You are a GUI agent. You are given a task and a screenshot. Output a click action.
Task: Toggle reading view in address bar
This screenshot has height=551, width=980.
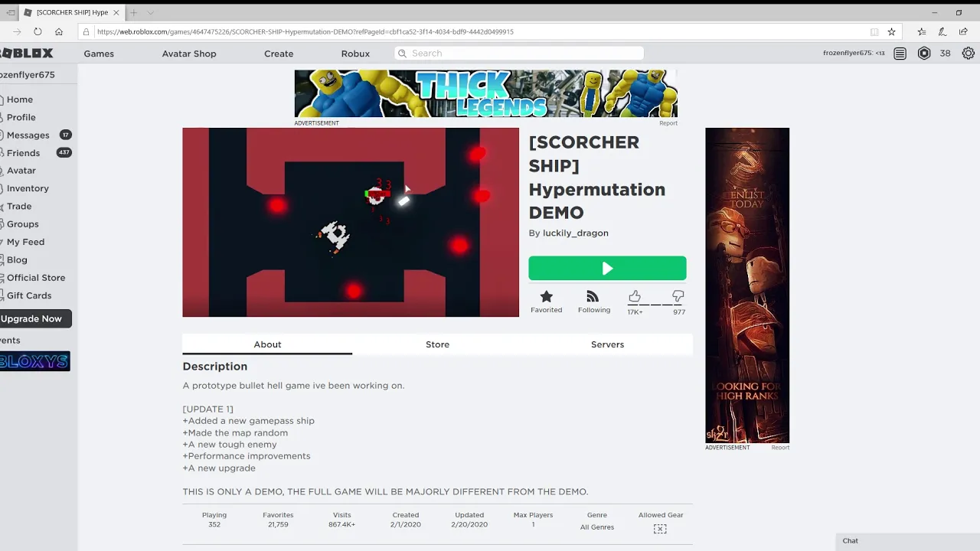[874, 31]
